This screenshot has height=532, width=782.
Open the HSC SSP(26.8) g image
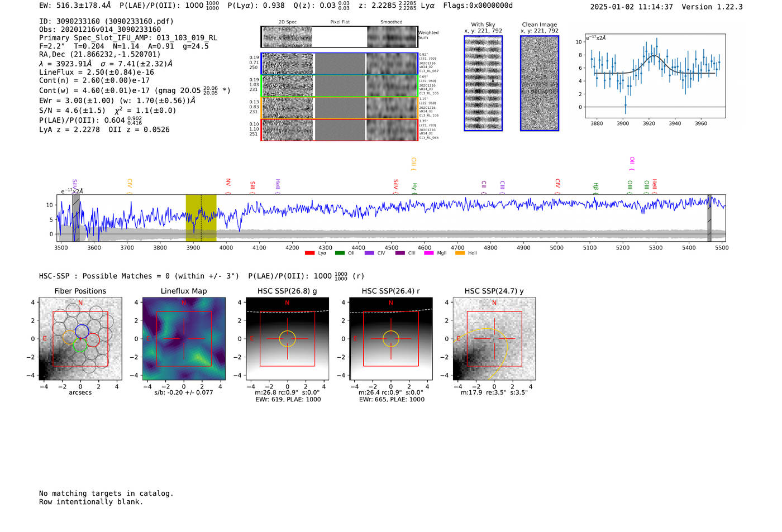coord(287,339)
